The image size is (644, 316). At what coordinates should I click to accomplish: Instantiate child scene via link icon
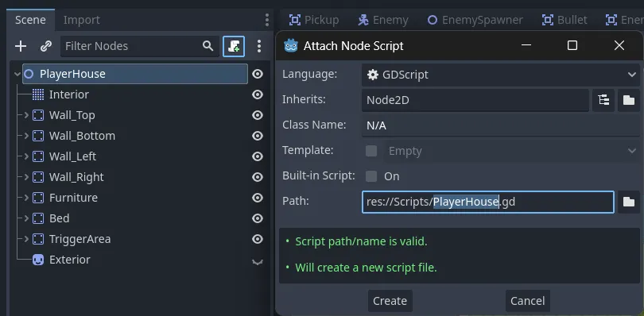pyautogui.click(x=46, y=46)
